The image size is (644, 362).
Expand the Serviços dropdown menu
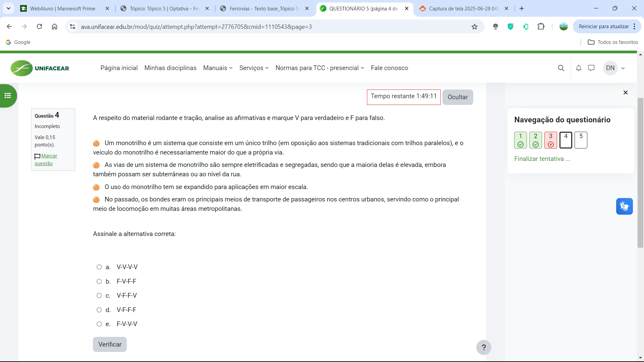pyautogui.click(x=254, y=68)
